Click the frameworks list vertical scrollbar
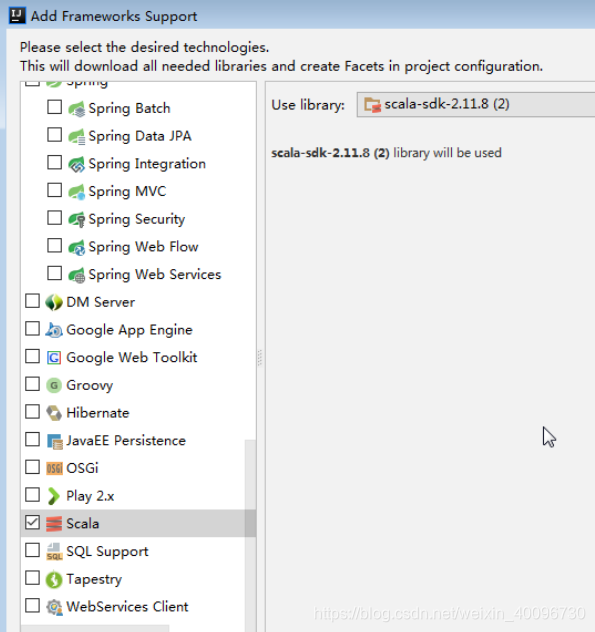This screenshot has height=632, width=595. pyautogui.click(x=250, y=536)
